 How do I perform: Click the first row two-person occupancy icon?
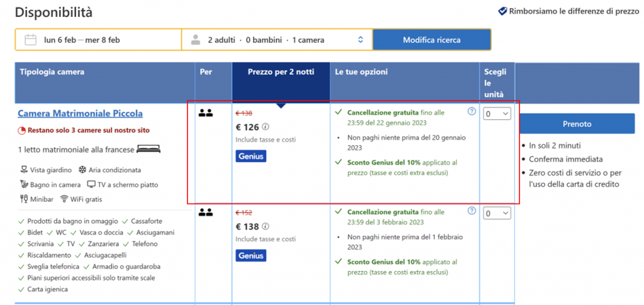(x=205, y=113)
